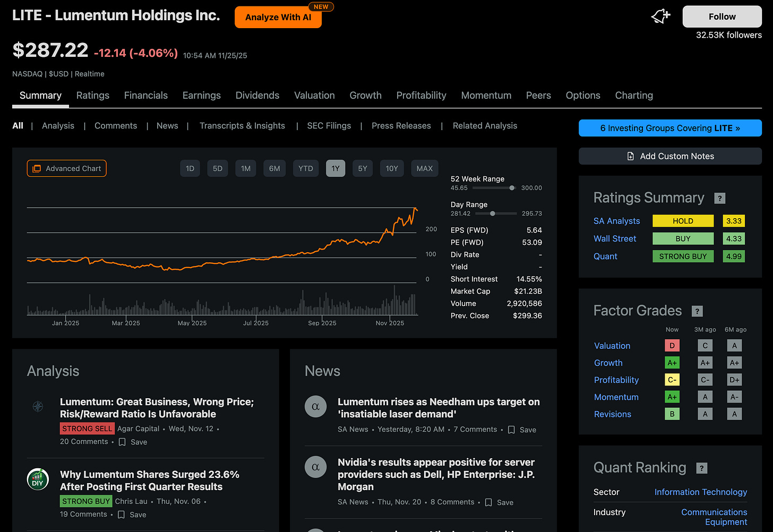Save the Chris Lau article via bookmark
Screen dimensions: 773x532
(132, 514)
